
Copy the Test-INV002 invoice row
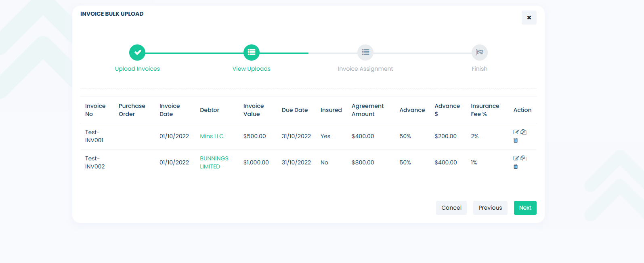tap(523, 158)
